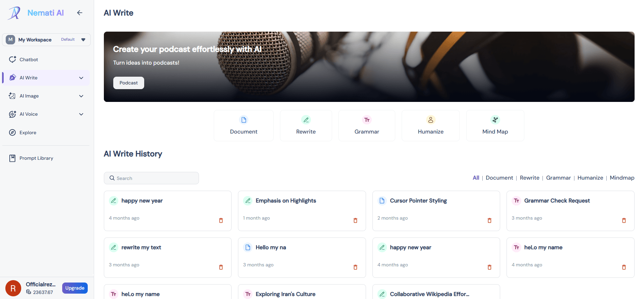
Task: Collapse sidebar with the back arrow
Action: coord(80,13)
